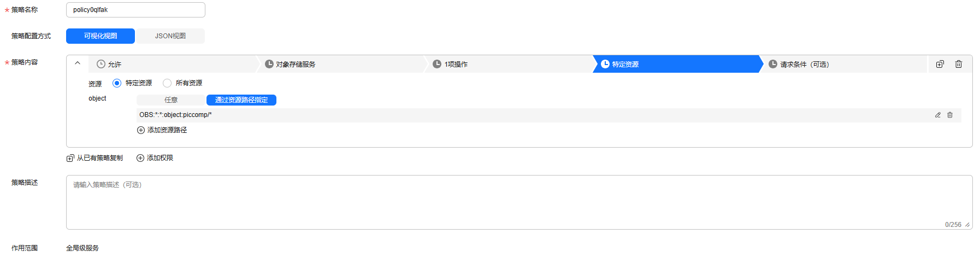
Task: Select the 特定资源 radio button
Action: [116, 83]
